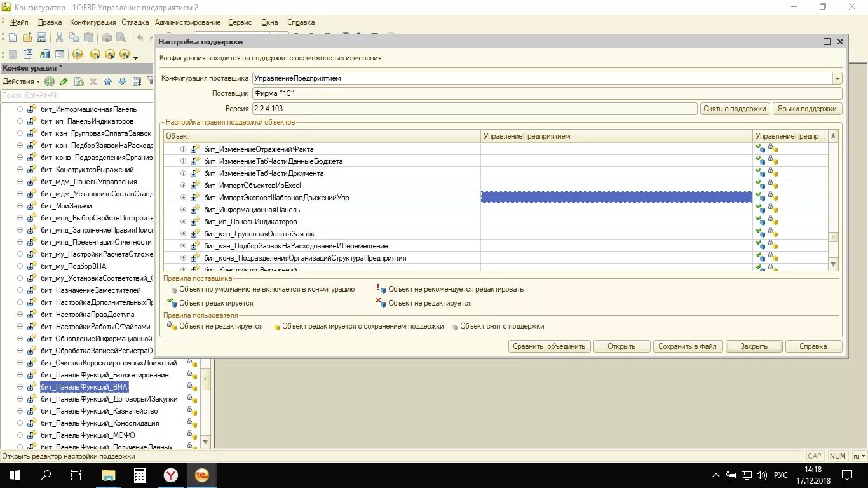The width and height of the screenshot is (868, 488).
Task: Open the Windows Start menu
Action: tap(15, 475)
